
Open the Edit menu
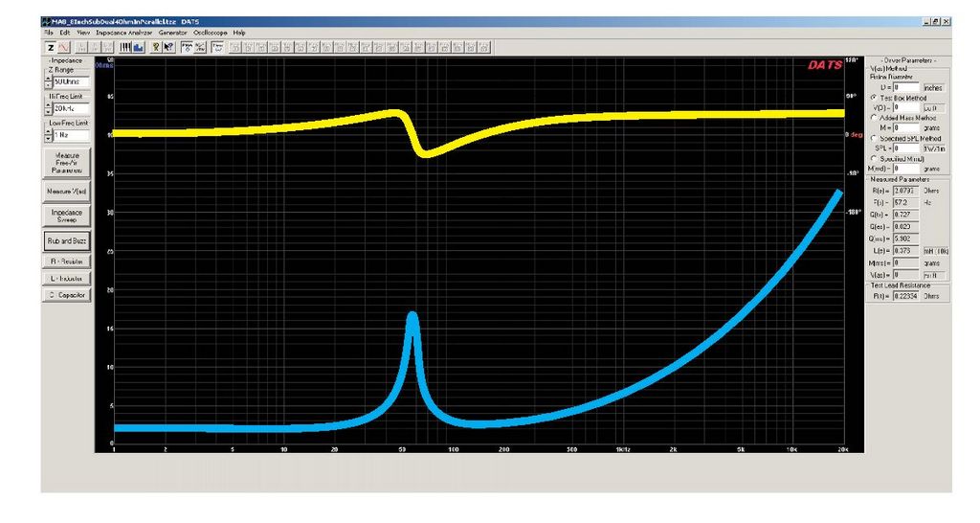pyautogui.click(x=65, y=33)
